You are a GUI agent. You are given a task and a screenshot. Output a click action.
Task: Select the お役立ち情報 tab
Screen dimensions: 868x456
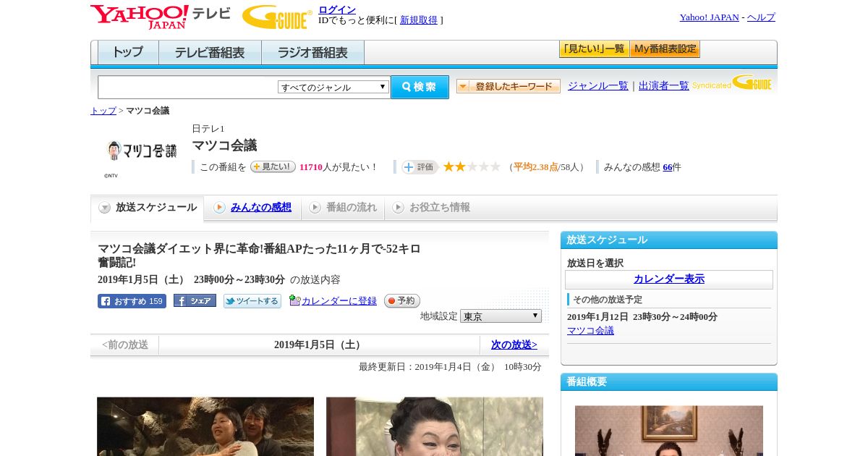(x=431, y=208)
